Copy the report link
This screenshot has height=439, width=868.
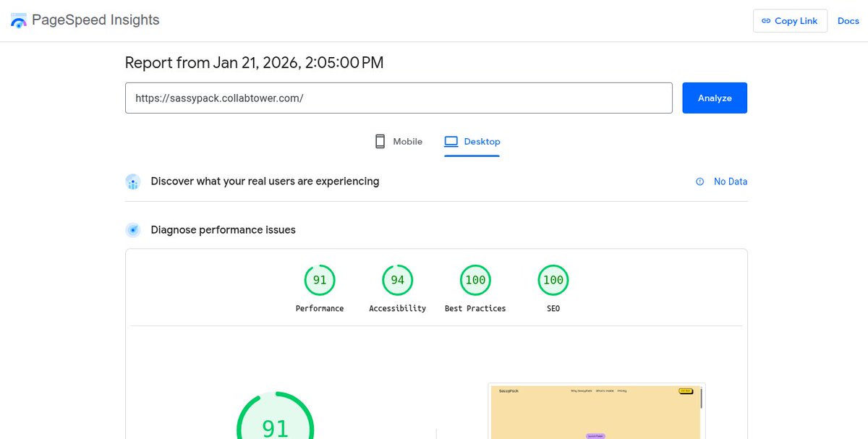790,21
